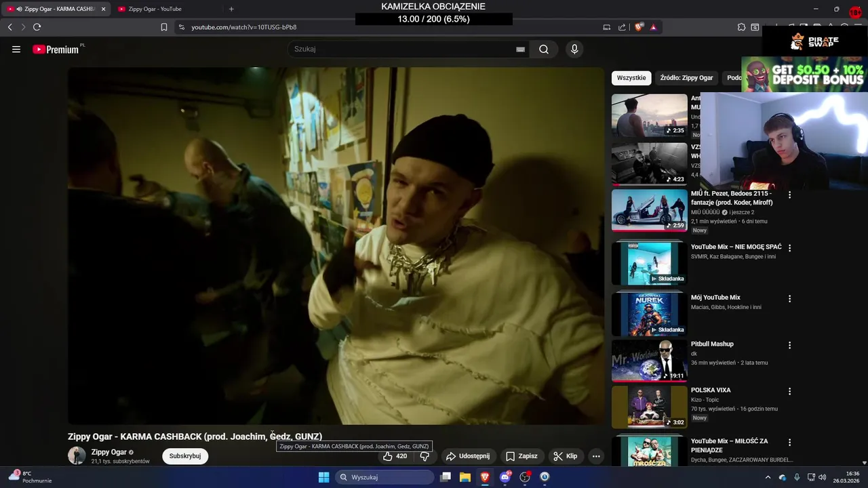
Task: Open Brave browser taskbar icon
Action: tap(485, 477)
